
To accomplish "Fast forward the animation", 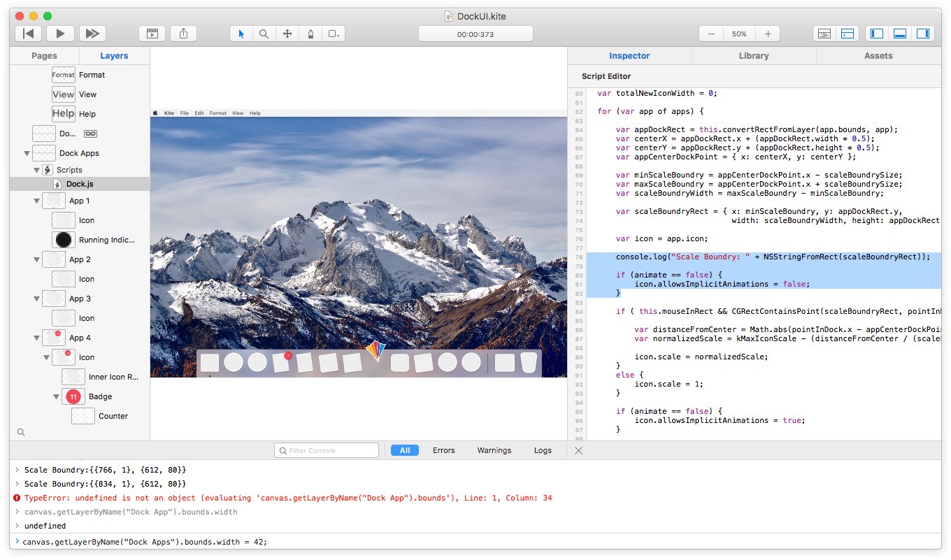I will click(x=92, y=34).
